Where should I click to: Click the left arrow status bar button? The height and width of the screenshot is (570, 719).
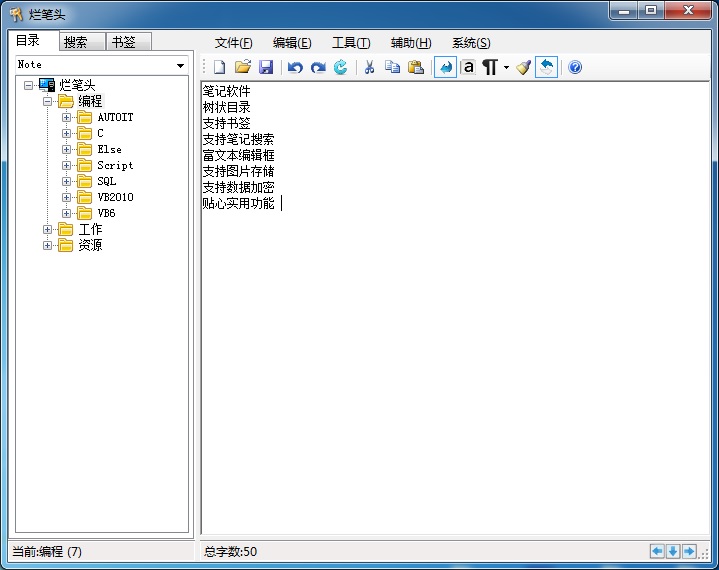[x=657, y=551]
